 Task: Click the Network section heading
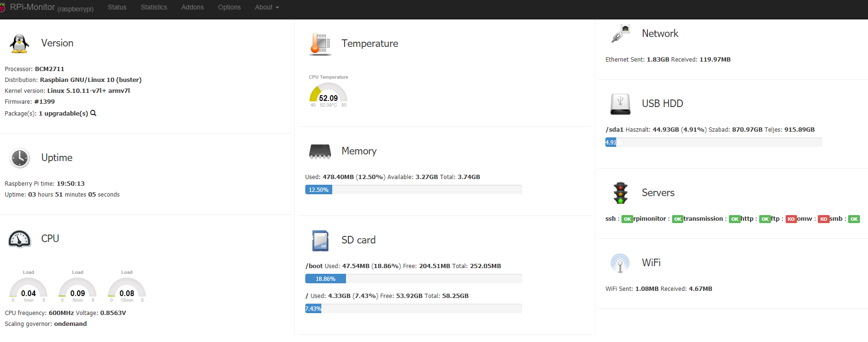[x=660, y=34]
